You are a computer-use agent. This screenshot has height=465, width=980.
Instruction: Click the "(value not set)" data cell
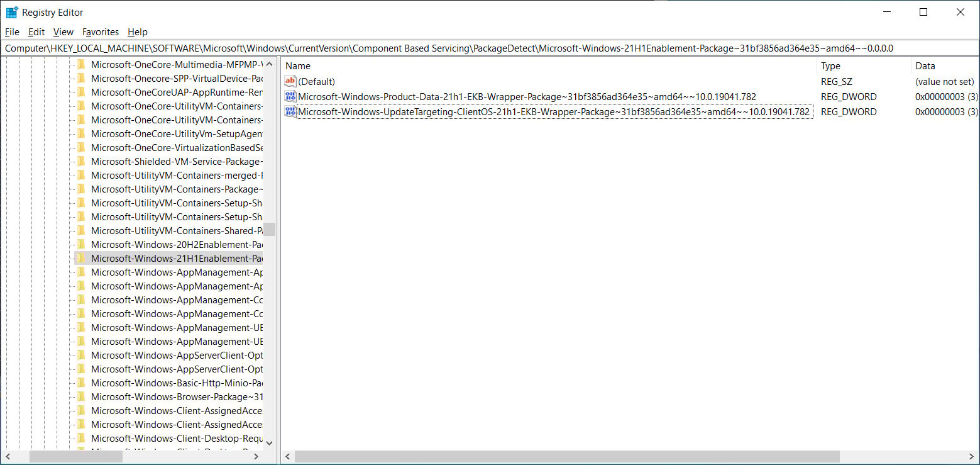[x=945, y=81]
